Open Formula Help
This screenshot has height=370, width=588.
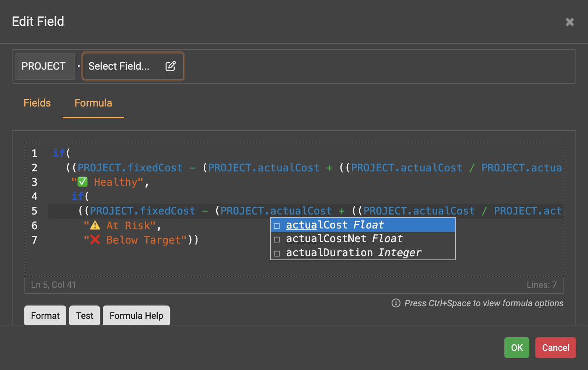coord(136,315)
